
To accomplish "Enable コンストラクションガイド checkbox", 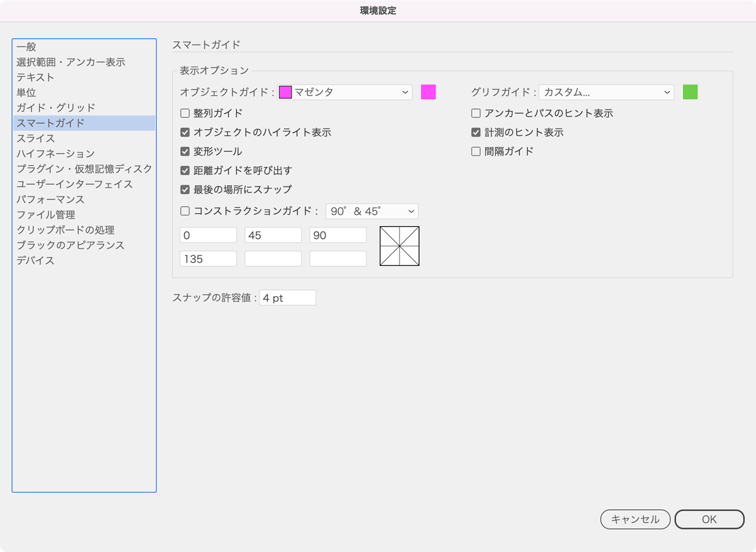I will click(x=185, y=211).
